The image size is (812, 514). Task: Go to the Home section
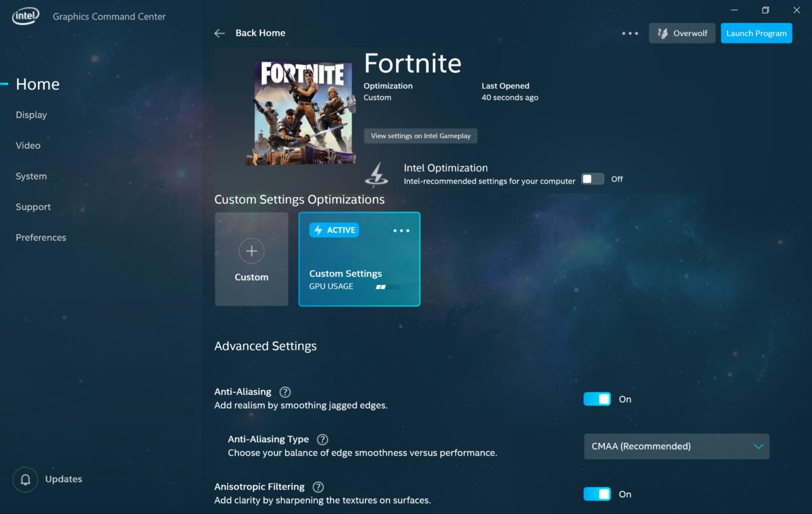pyautogui.click(x=37, y=84)
